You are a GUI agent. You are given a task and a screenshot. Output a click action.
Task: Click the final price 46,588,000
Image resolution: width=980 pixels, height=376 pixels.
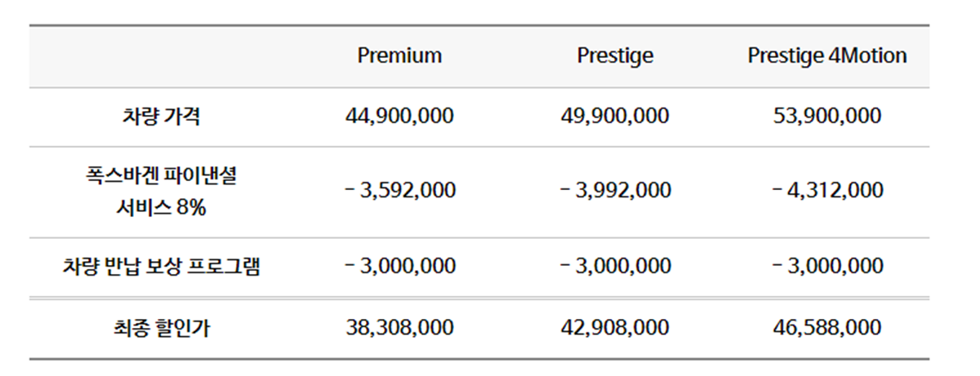coord(827,328)
